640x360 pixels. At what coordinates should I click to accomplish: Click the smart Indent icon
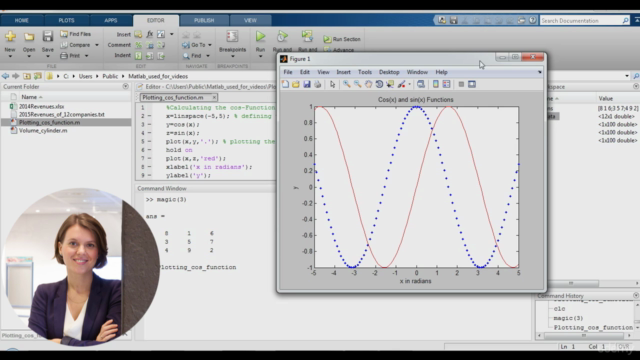pyautogui.click(x=138, y=56)
